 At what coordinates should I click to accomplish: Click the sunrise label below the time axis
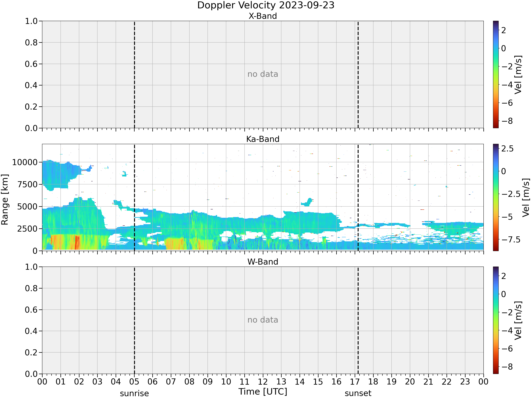coord(134,394)
